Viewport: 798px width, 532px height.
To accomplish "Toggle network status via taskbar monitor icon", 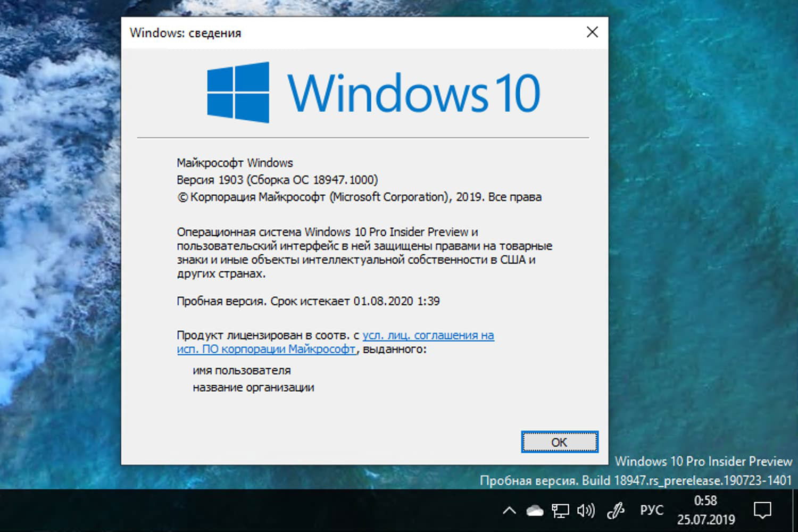I will click(x=560, y=510).
